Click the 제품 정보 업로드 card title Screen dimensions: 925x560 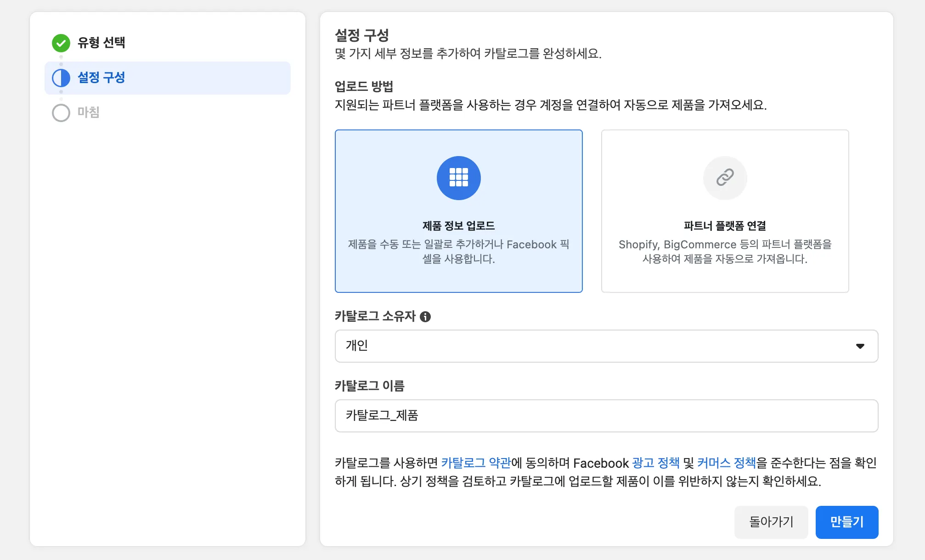pyautogui.click(x=458, y=226)
